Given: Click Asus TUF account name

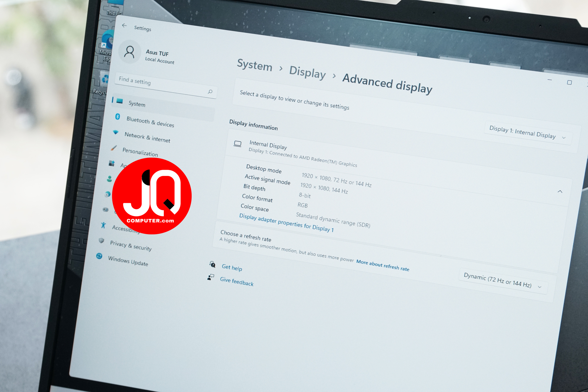Looking at the screenshot, I should 157,53.
